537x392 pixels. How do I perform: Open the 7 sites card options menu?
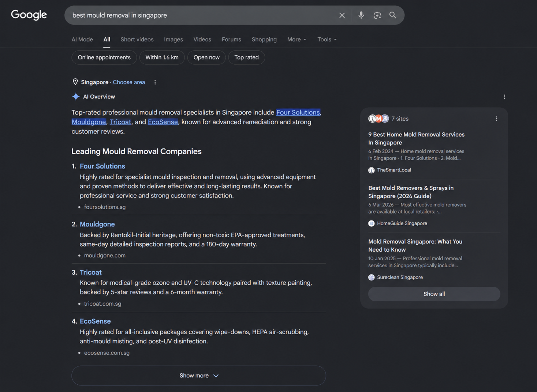click(x=496, y=119)
